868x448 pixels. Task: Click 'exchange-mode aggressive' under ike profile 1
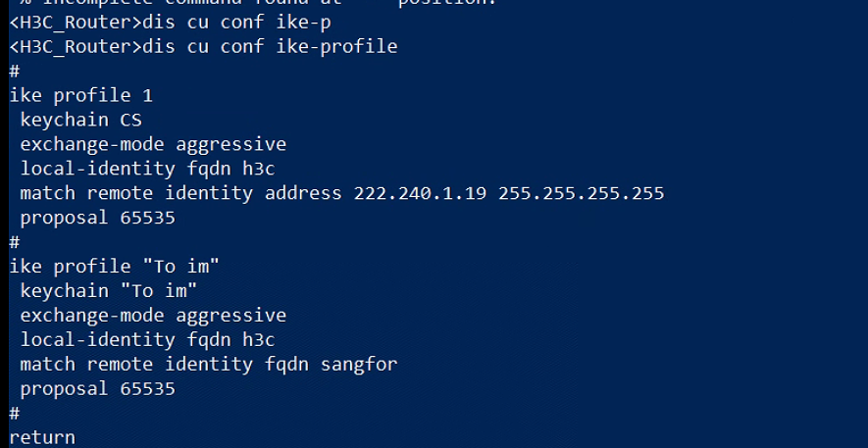point(152,144)
